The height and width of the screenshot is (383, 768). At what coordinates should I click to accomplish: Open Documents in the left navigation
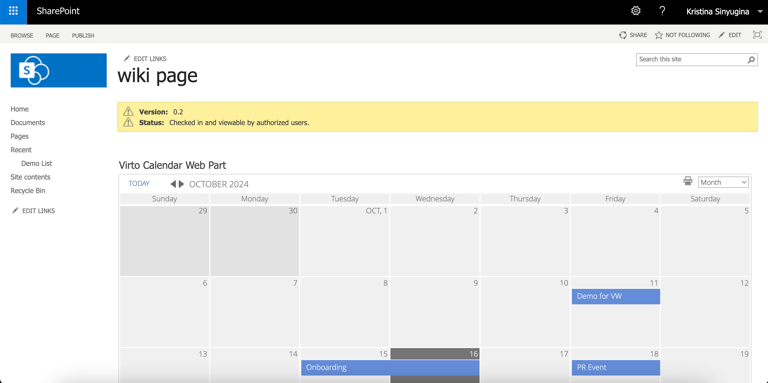27,122
